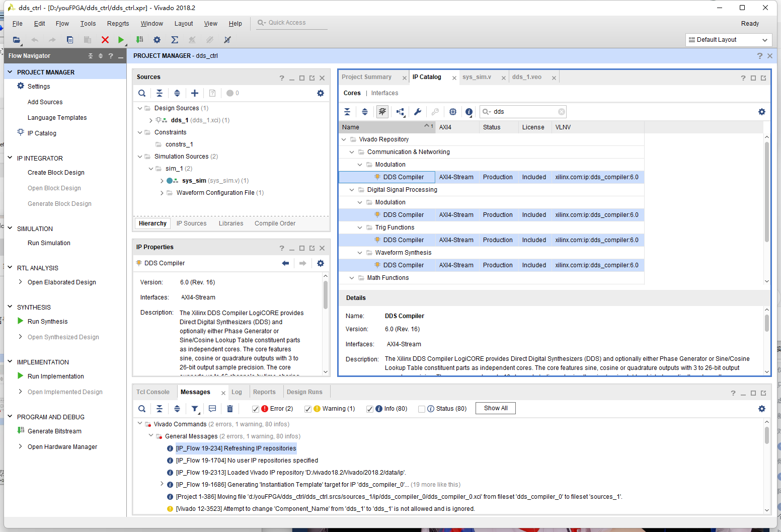
Task: Expand Open Elaborated Design item
Action: tap(20, 282)
